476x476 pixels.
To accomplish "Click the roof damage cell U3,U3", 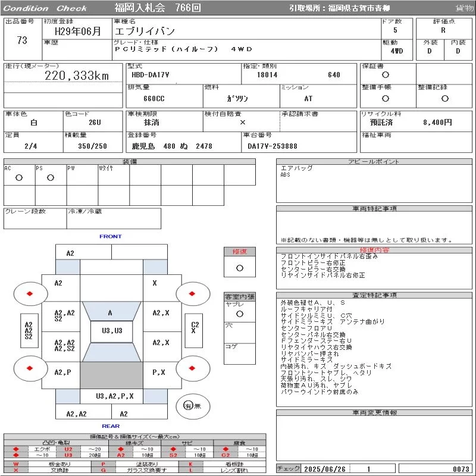I will 112,331.
